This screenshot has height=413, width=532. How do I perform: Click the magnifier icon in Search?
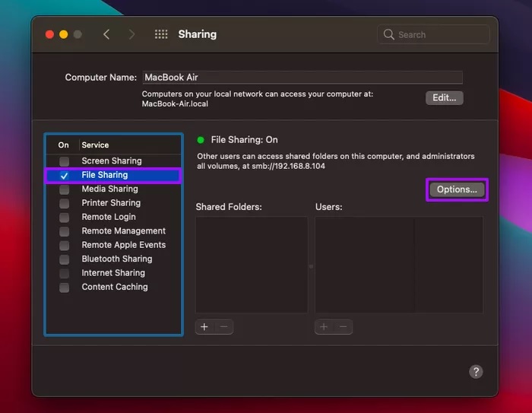coord(389,34)
